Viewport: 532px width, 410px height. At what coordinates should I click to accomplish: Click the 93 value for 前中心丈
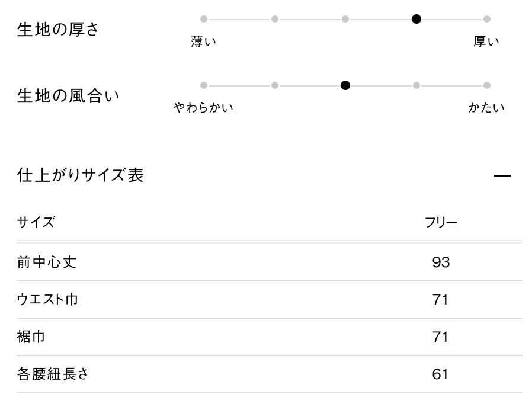coord(441,262)
